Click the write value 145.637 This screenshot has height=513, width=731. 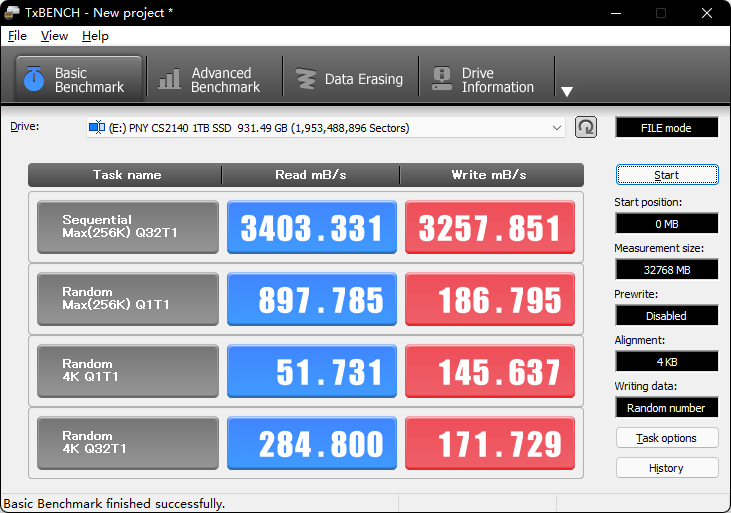tap(490, 371)
